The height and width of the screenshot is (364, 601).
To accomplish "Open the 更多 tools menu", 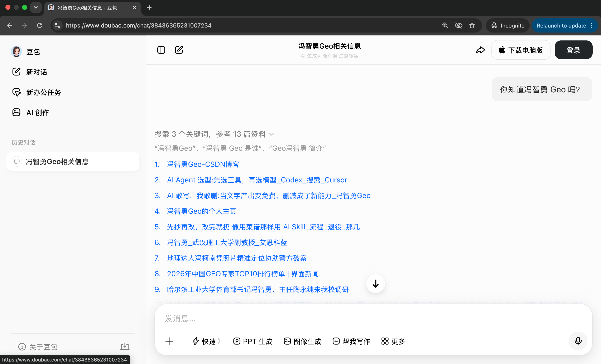I will point(393,341).
